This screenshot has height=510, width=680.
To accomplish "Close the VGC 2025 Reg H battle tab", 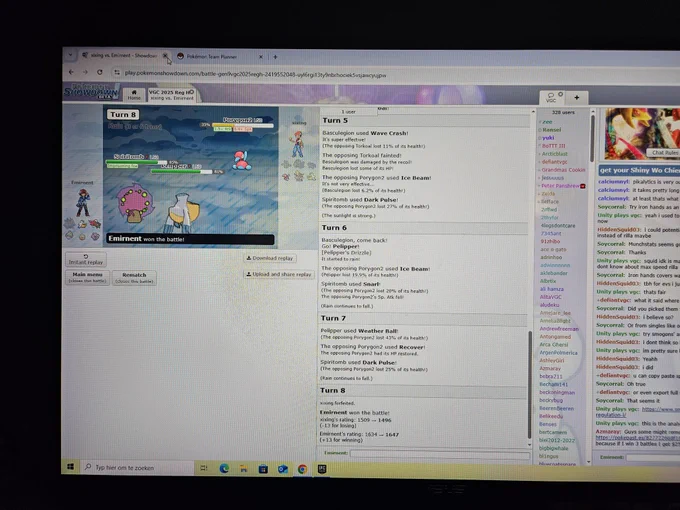I will 190,92.
